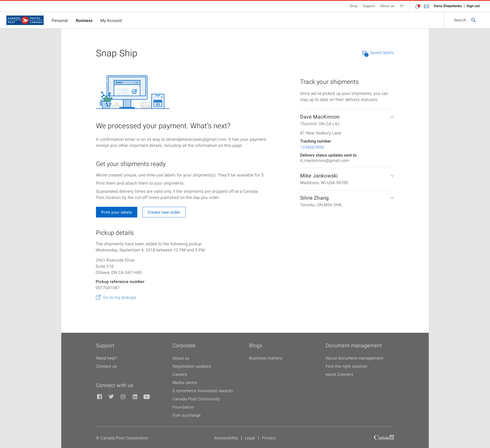This screenshot has height=448, width=490.
Task: Open Canada Post's YouTube channel
Action: [x=147, y=397]
